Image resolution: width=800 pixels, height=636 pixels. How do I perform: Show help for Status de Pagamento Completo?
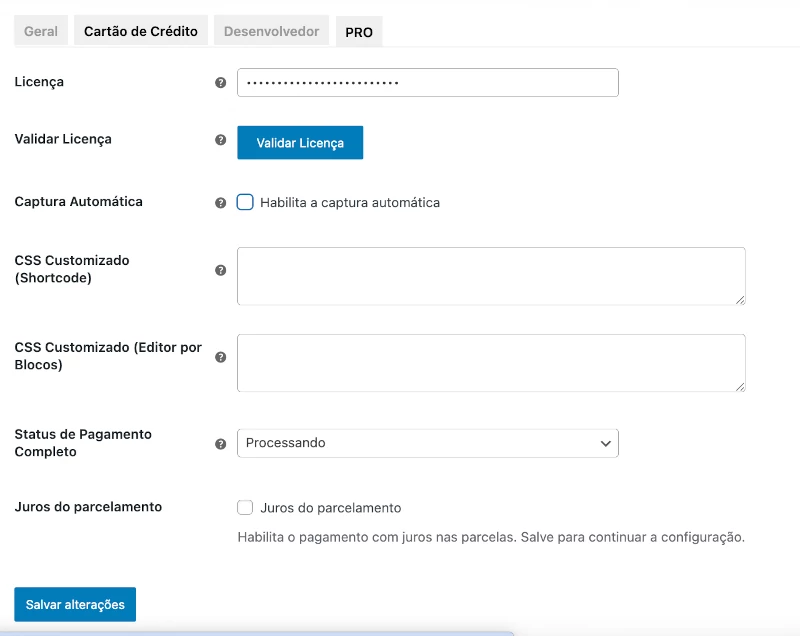221,444
